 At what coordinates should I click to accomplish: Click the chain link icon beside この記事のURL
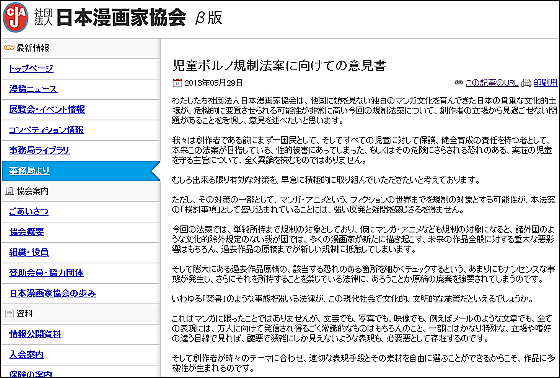[459, 83]
